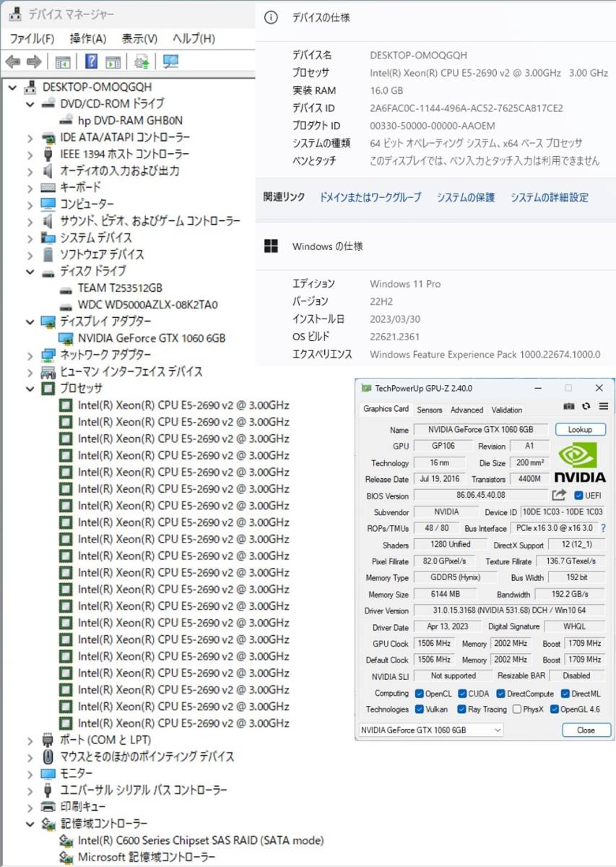The image size is (616, 867).
Task: Click the BIOS export share icon in GPU-Z
Action: point(559,496)
